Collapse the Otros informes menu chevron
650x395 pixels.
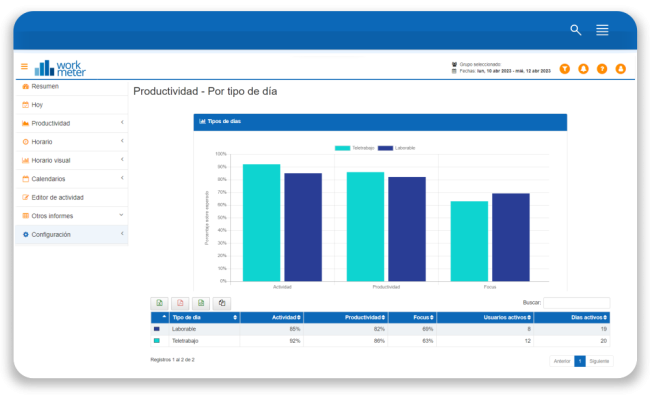pyautogui.click(x=121, y=215)
